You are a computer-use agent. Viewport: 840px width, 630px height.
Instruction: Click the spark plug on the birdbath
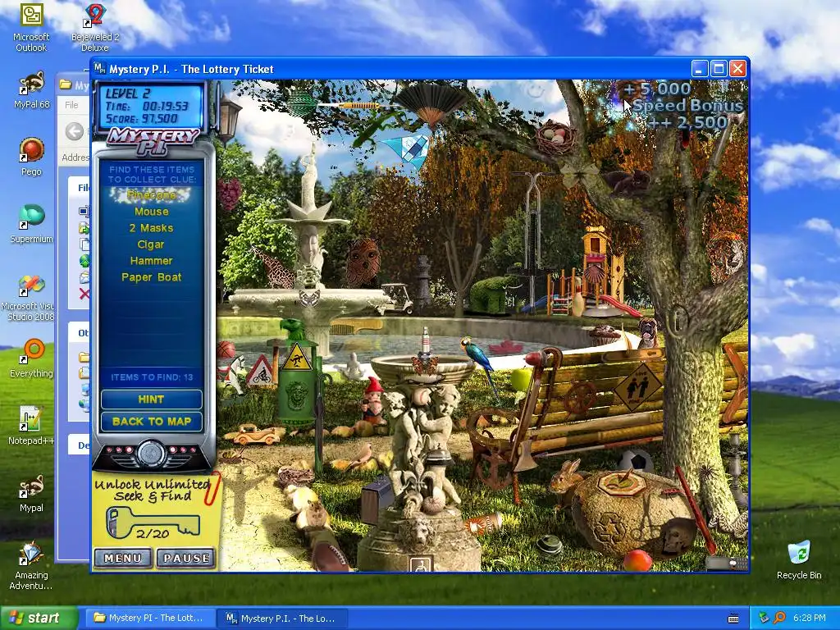point(426,344)
